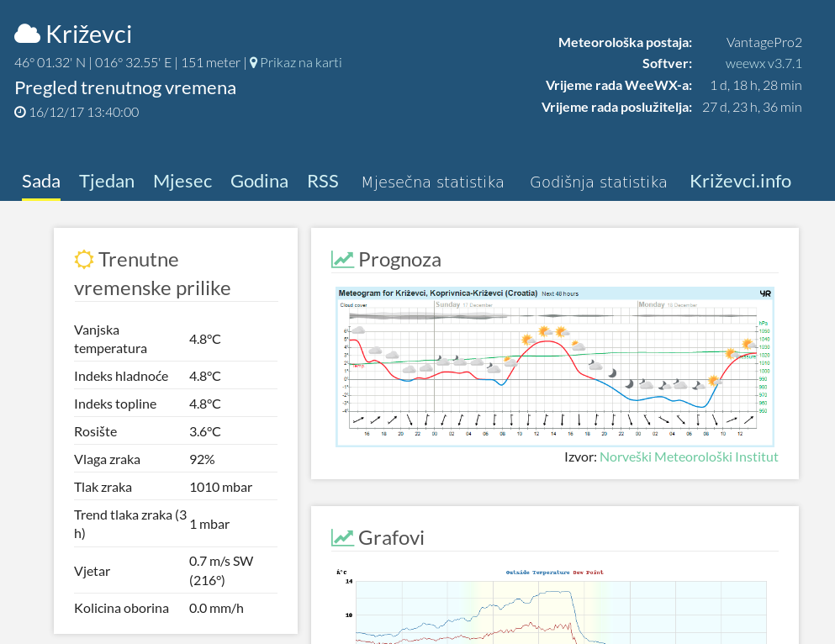Click Prikaz na karti link
Viewport: 835px width, 644px height.
pos(300,63)
